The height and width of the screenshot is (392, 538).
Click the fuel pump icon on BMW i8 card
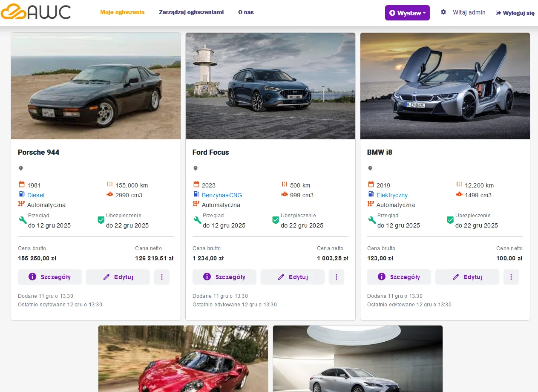(371, 194)
